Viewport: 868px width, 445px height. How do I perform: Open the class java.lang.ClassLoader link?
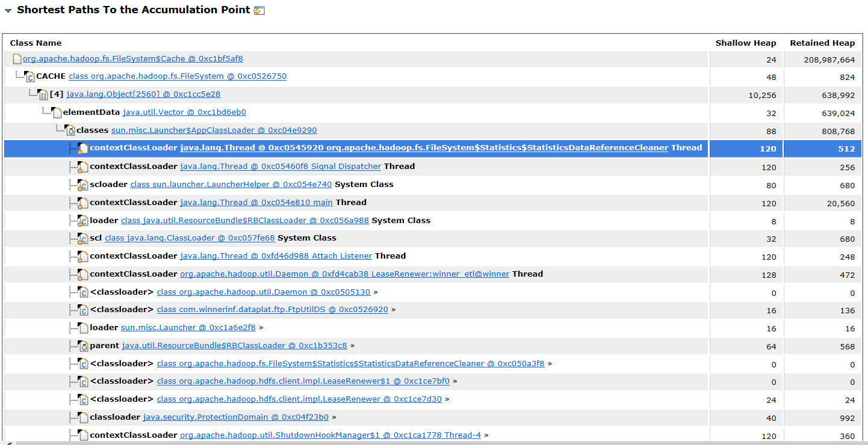190,238
